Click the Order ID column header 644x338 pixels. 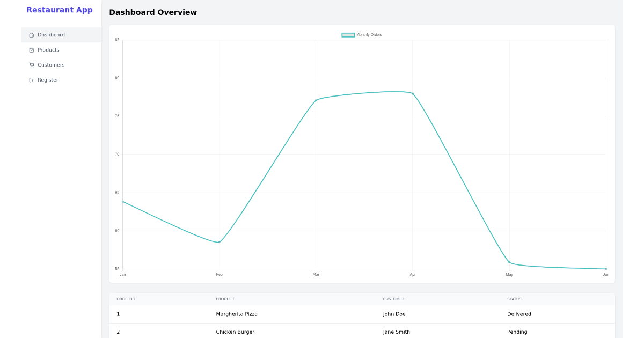click(x=126, y=299)
